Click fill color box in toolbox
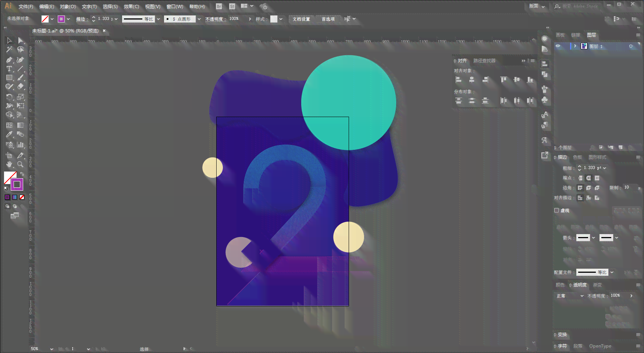This screenshot has height=353, width=644. coord(9,176)
